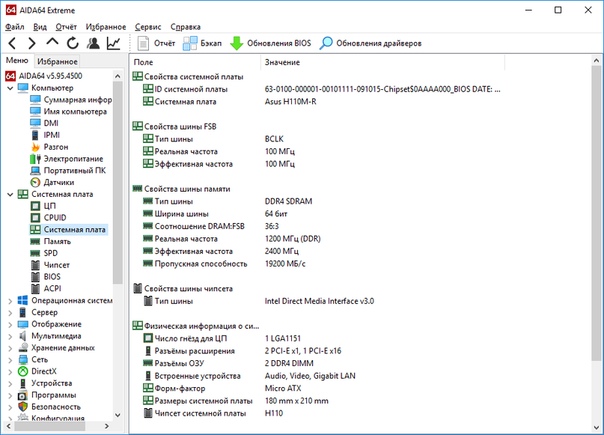The width and height of the screenshot is (604, 435).
Task: Open the Отчёт menu in menu bar
Action: (66, 27)
